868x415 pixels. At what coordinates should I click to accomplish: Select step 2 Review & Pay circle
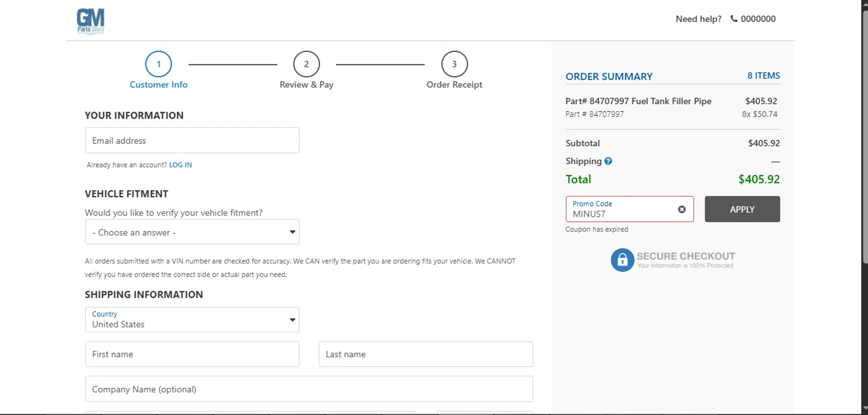(307, 64)
